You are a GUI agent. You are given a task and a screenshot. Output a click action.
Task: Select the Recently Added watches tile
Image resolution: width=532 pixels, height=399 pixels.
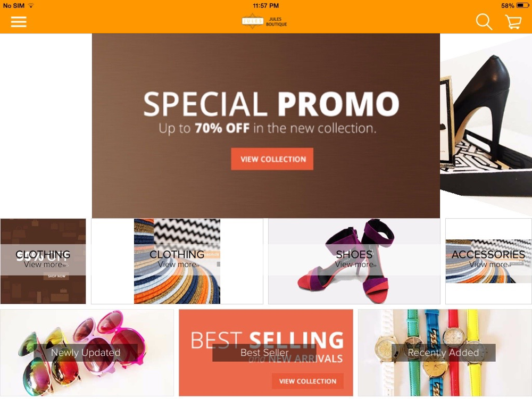tap(445, 353)
